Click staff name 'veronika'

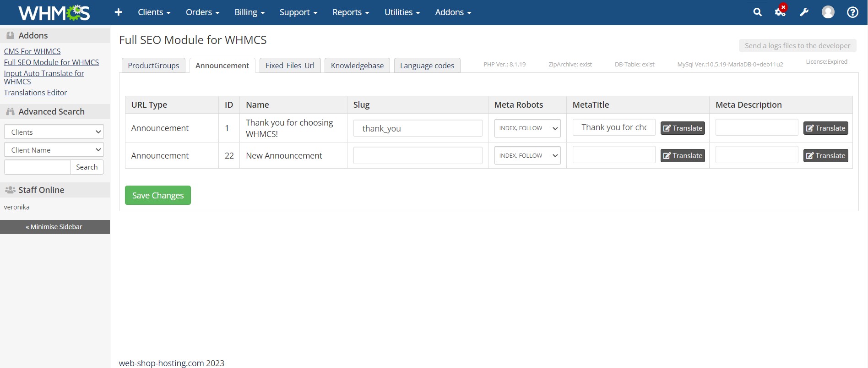click(16, 207)
